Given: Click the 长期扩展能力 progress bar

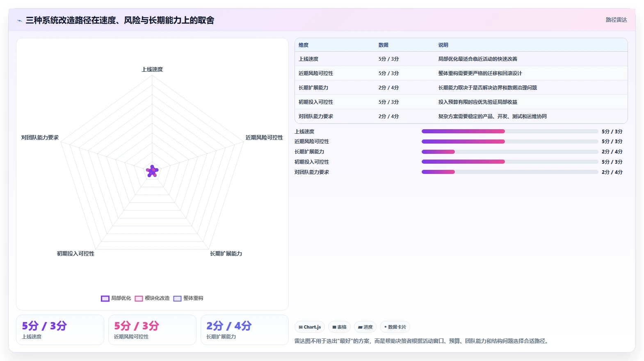Looking at the screenshot, I should pyautogui.click(x=510, y=152).
